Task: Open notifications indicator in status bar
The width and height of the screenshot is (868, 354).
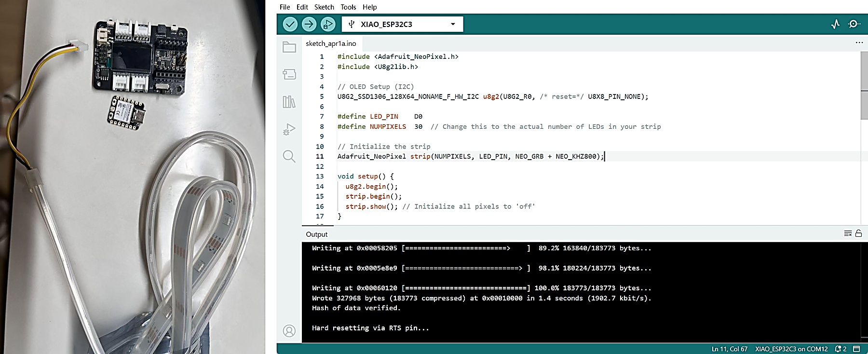Action: click(x=841, y=349)
